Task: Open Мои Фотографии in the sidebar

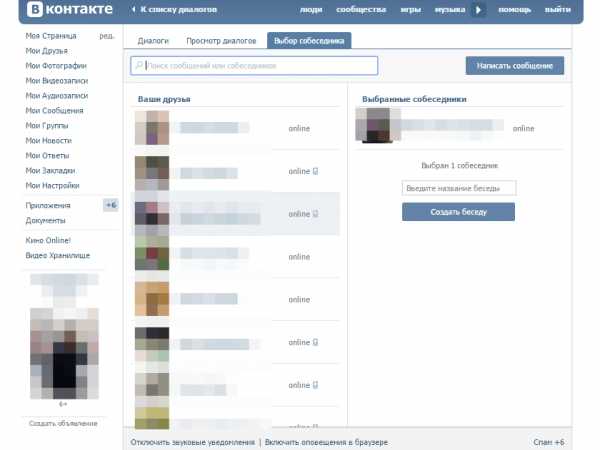Action: 56,65
